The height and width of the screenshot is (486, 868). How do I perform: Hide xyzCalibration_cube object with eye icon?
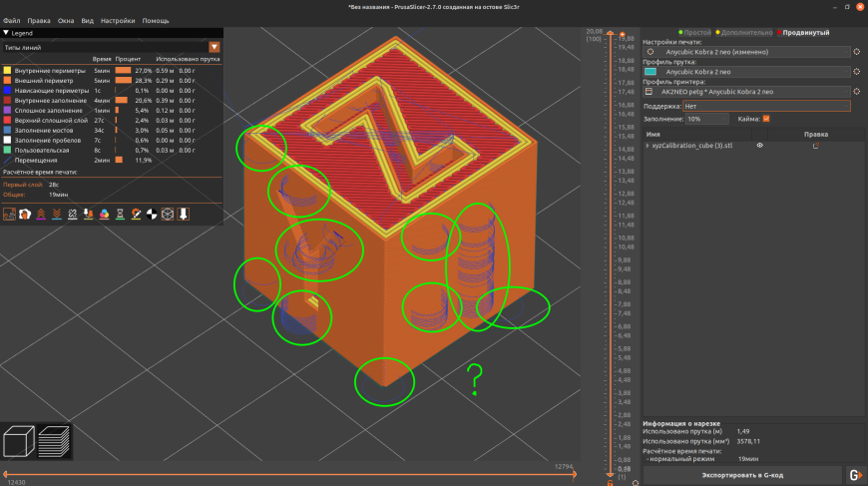[x=759, y=146]
